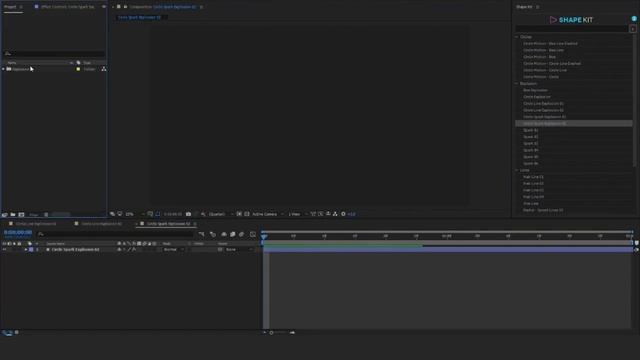
Task: Click the viewer reset exposure icon
Action: pos(343,214)
